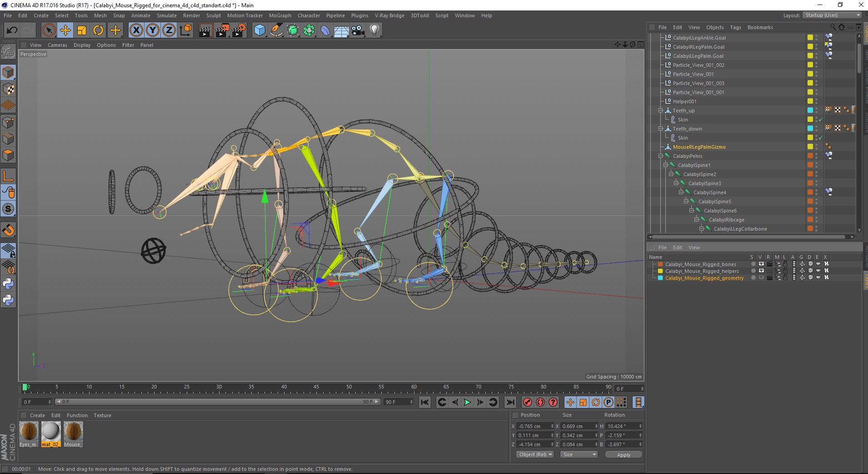This screenshot has width=868, height=474.
Task: Collapse the Teeth_down object
Action: click(661, 129)
